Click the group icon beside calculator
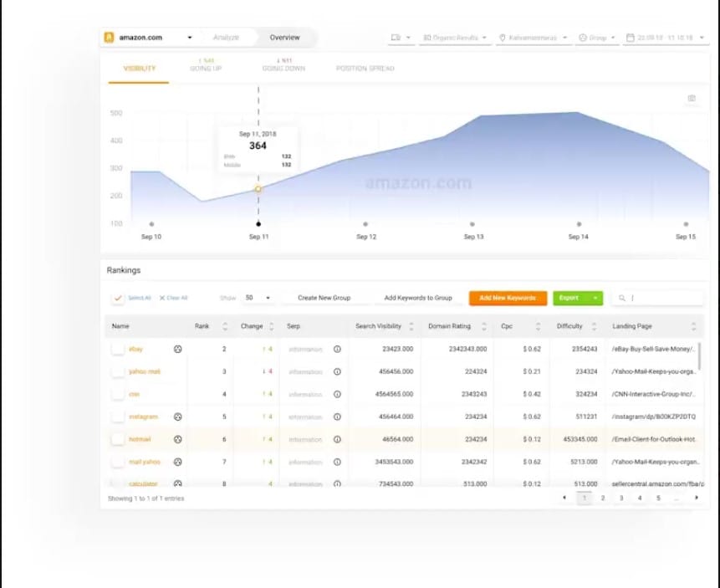Viewport: 720px width, 588px height. (x=178, y=483)
